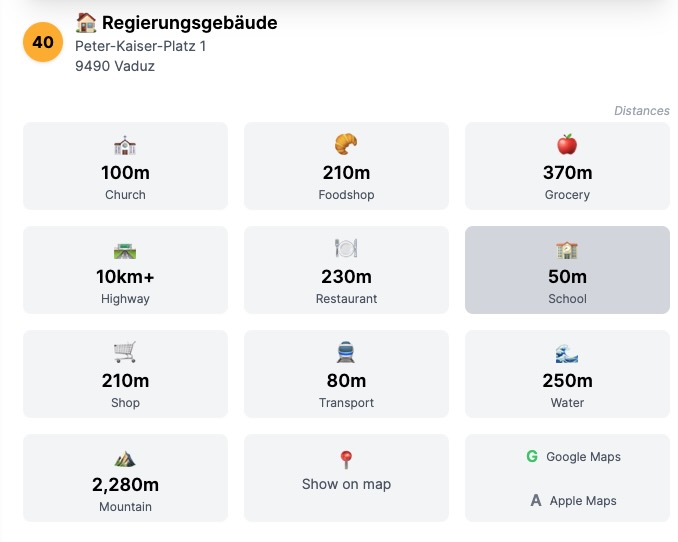The width and height of the screenshot is (678, 542).
Task: Select the Show on map button
Action: click(346, 478)
